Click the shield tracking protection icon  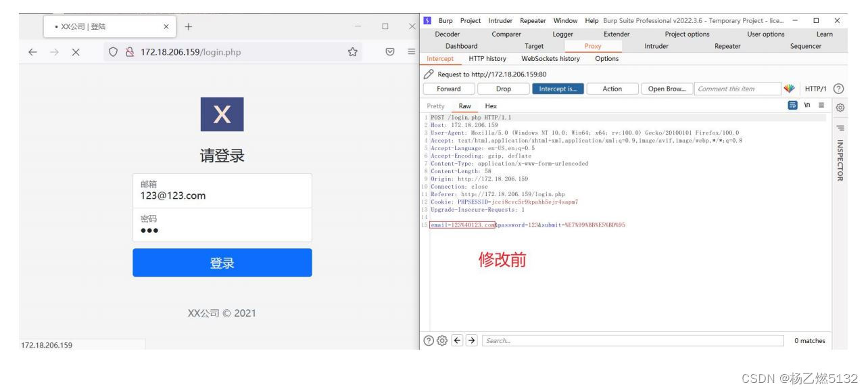(113, 52)
